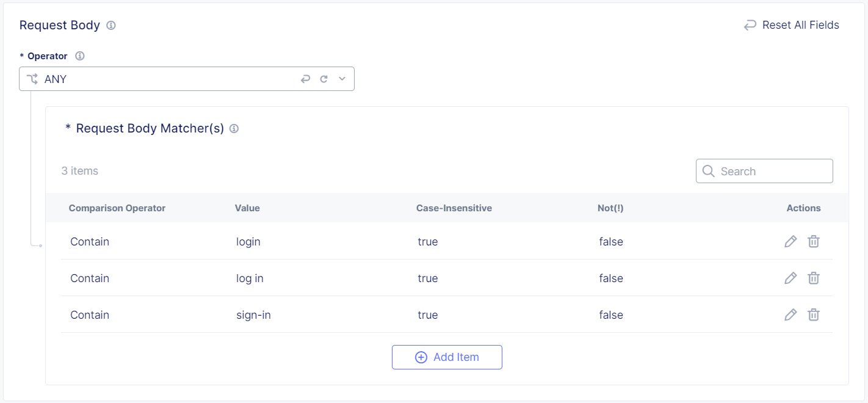Viewport: 868px width, 403px height.
Task: Show the Operator info tooltip
Action: [79, 56]
